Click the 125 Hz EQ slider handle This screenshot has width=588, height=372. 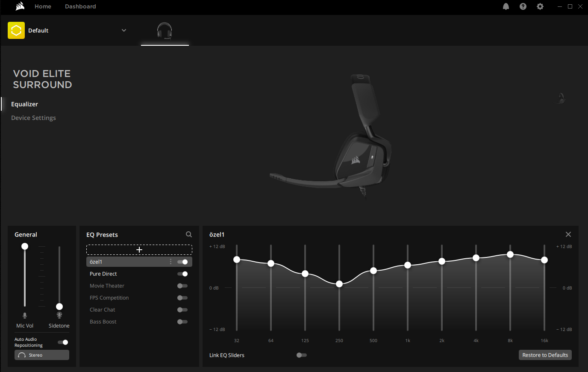[x=305, y=274]
